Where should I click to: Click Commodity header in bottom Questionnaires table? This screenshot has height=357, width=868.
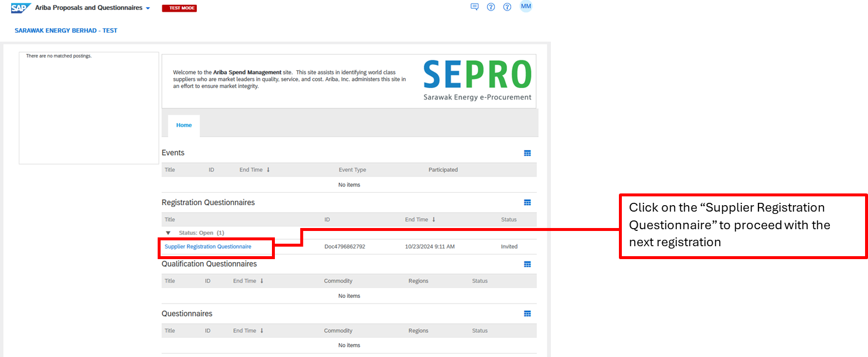pyautogui.click(x=338, y=331)
